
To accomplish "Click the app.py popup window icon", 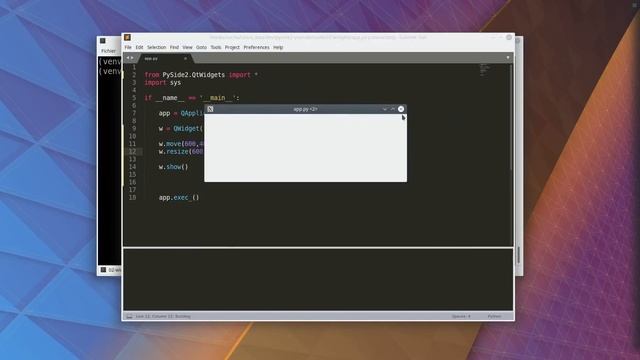I will (x=210, y=109).
